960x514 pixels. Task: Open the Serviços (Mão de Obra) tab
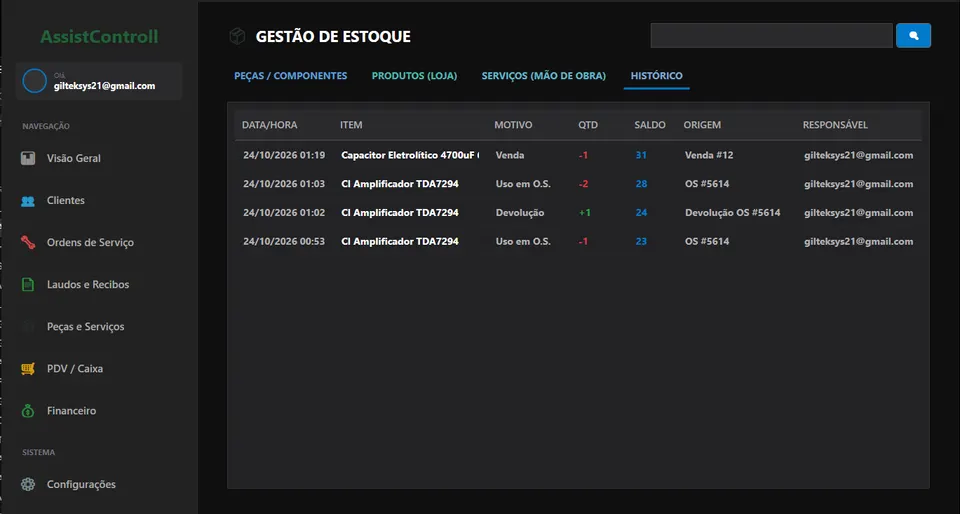(544, 76)
